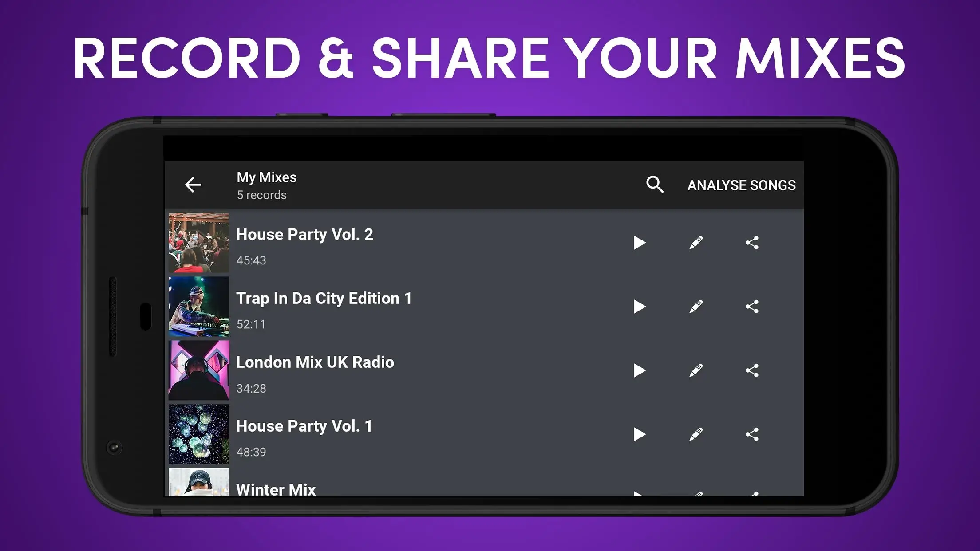
Task: Play House Party Vol. 2 mix
Action: pos(639,243)
